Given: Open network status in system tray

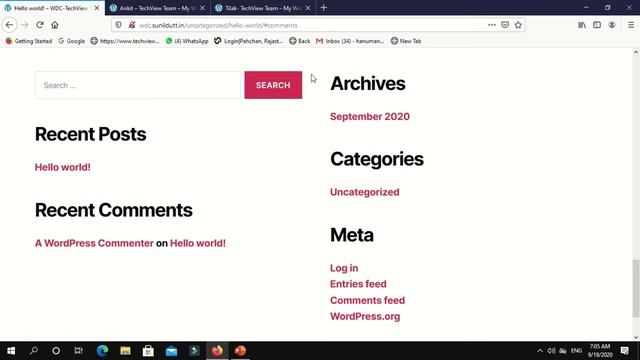Looking at the screenshot, I should pyautogui.click(x=563, y=351).
